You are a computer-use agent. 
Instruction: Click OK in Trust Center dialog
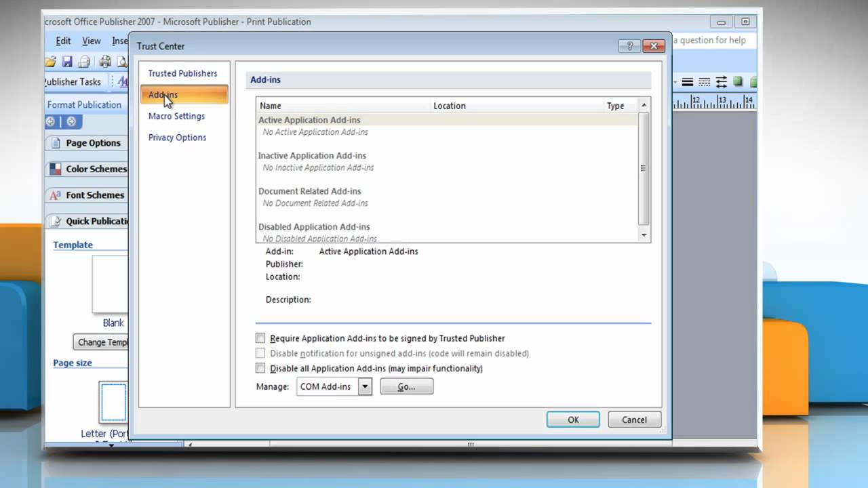pyautogui.click(x=573, y=420)
